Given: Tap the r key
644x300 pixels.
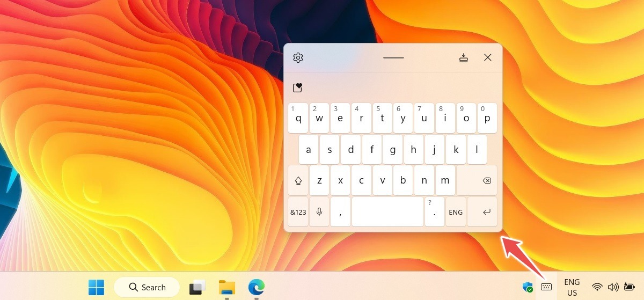Looking at the screenshot, I should pos(361,118).
